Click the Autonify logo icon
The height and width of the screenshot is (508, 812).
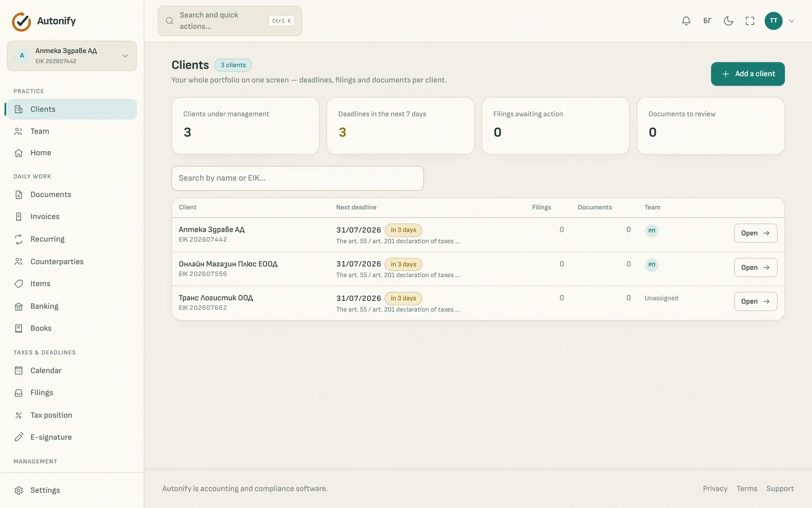click(21, 21)
